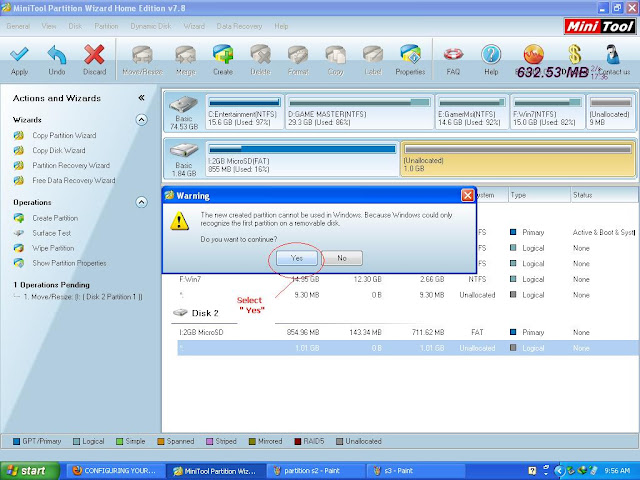This screenshot has width=640, height=480.
Task: Collapse the Wizards section chevron
Action: pyautogui.click(x=141, y=120)
